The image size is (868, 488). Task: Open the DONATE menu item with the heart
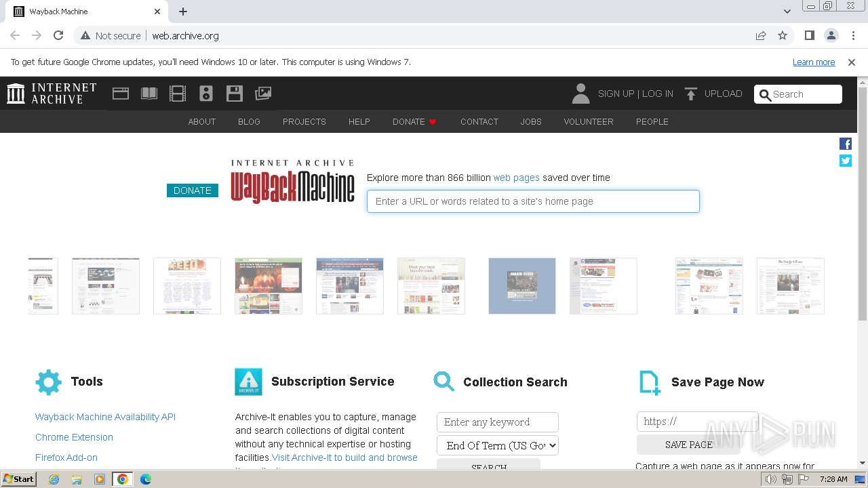click(414, 122)
